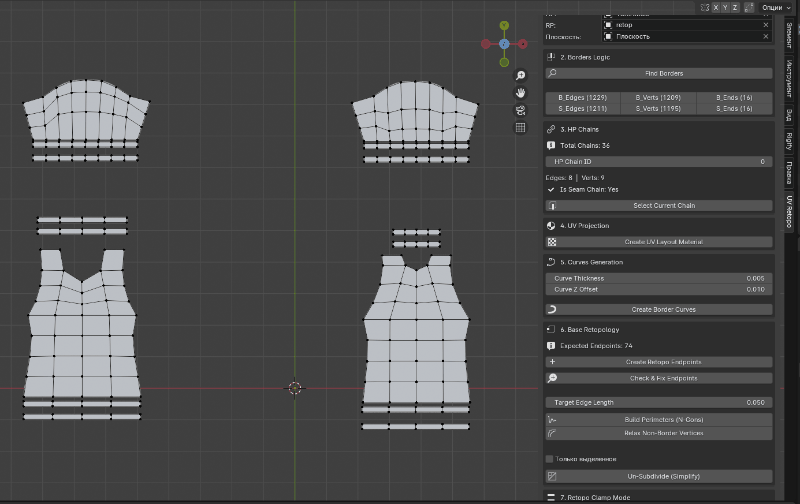Toggle the camera view icon
800x504 pixels.
[x=520, y=110]
